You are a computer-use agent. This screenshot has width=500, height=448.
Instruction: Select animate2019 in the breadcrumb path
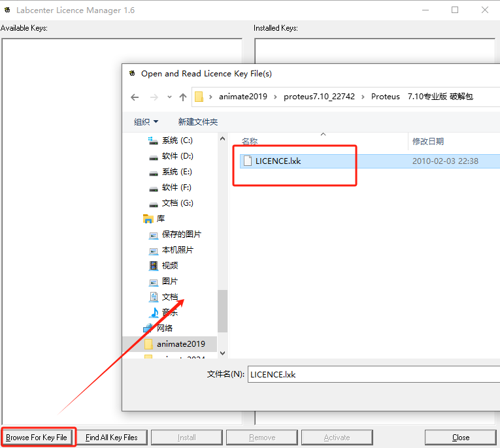tap(243, 97)
